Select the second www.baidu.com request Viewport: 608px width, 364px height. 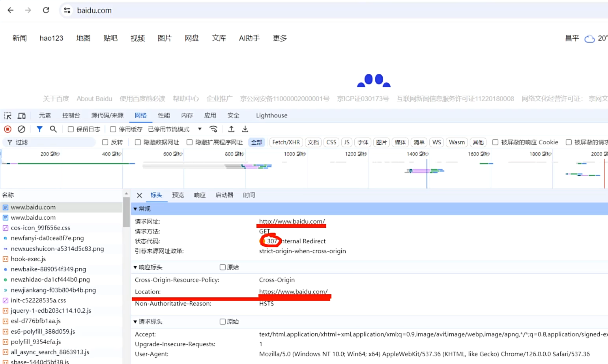click(62, 218)
